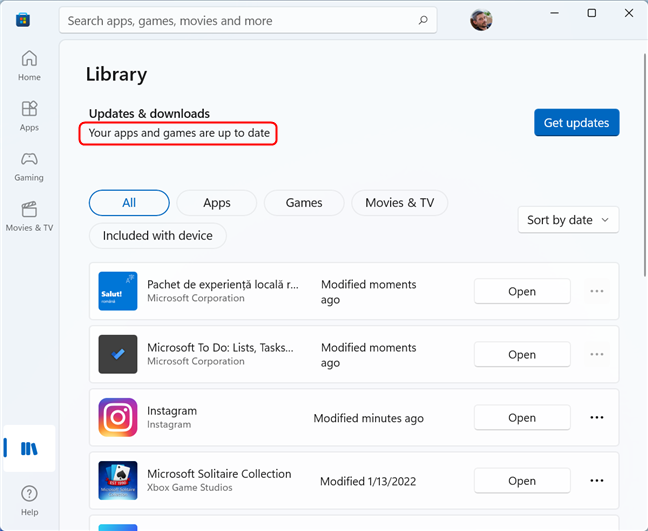The width and height of the screenshot is (648, 531).
Task: Select the Library icon in sidebar
Action: (x=29, y=448)
